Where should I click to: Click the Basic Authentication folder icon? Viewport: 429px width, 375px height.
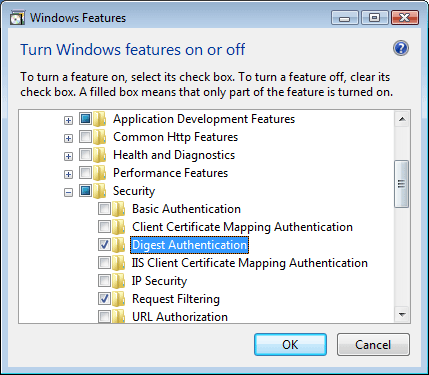click(x=119, y=209)
